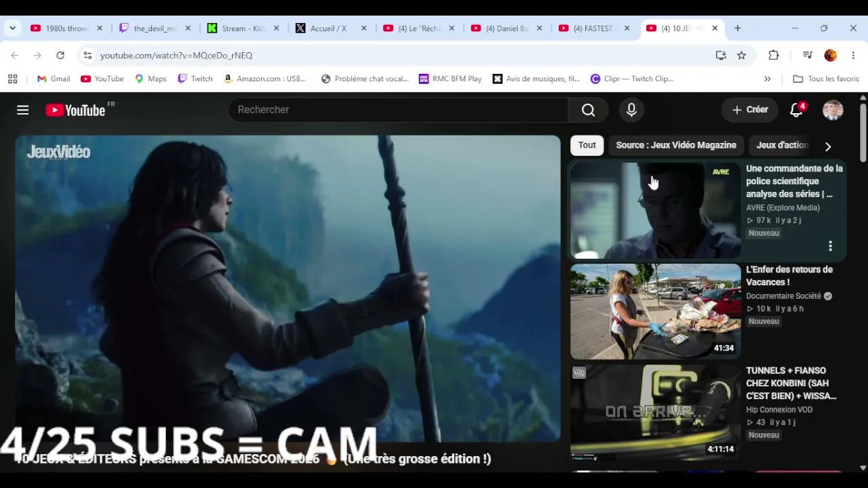The image size is (868, 488).
Task: Open the Chrome apps grid shortcut
Action: click(x=12, y=79)
